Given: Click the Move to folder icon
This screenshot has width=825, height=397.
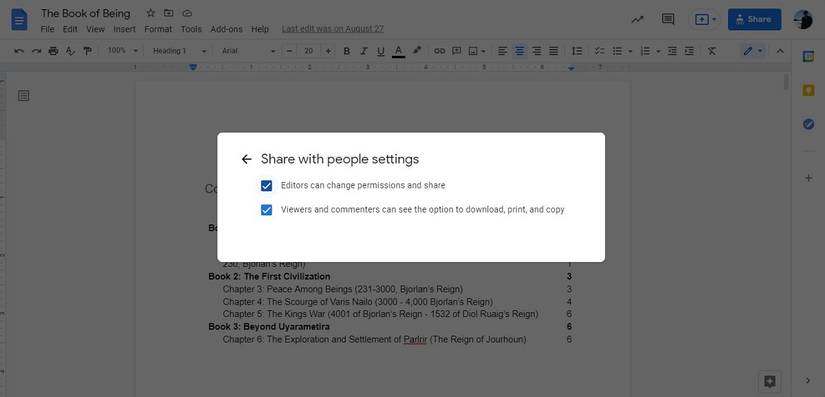Looking at the screenshot, I should click(168, 13).
